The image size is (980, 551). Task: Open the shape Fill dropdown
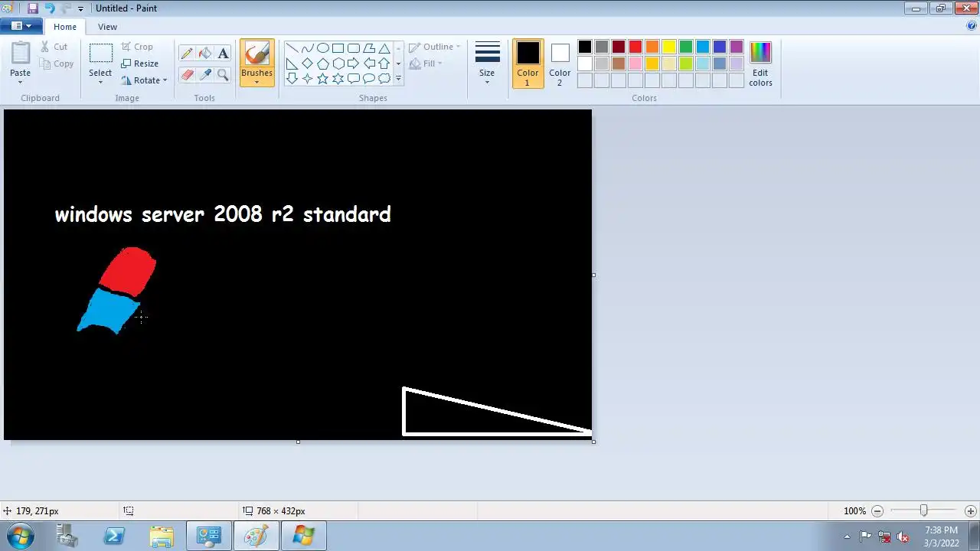426,64
